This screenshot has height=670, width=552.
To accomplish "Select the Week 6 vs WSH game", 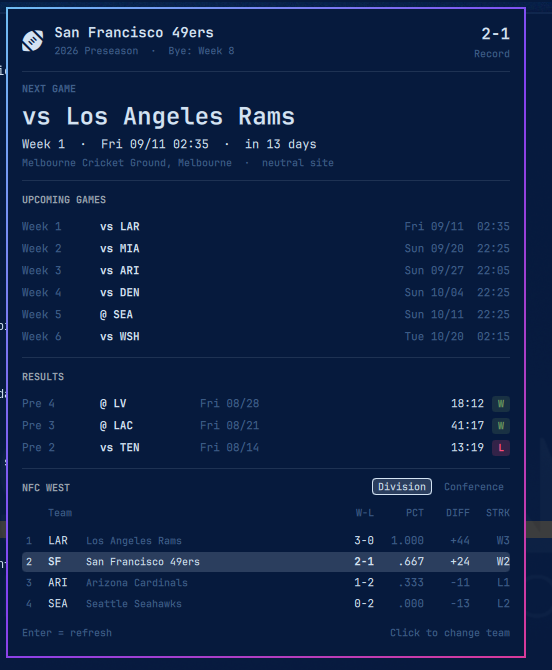I will coord(266,337).
